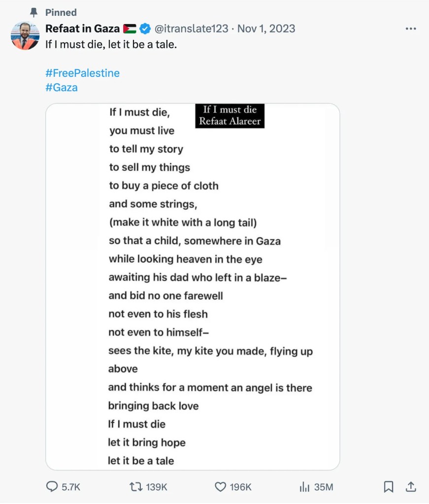Click the 139K repost count
Screen dimensions: 429x504
(157, 487)
